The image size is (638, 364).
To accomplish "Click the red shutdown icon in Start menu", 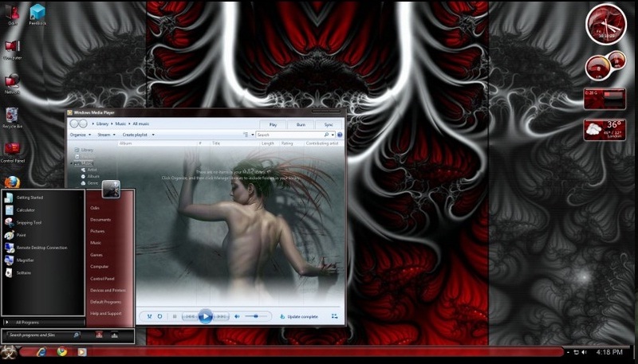I will click(99, 335).
